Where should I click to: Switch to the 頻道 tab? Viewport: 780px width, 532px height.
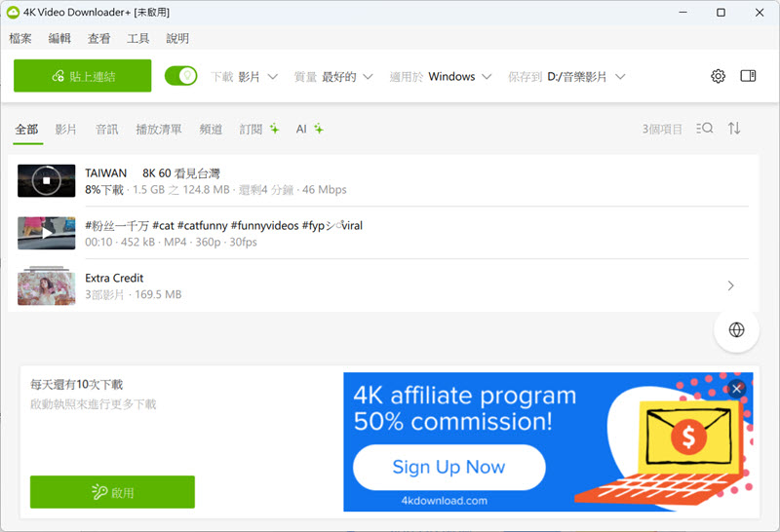click(x=211, y=130)
